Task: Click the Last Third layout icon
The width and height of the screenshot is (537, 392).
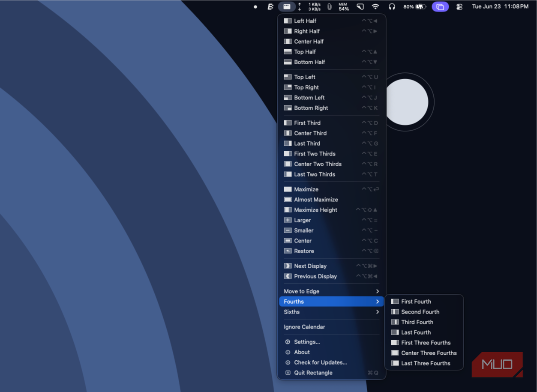Action: coord(288,144)
